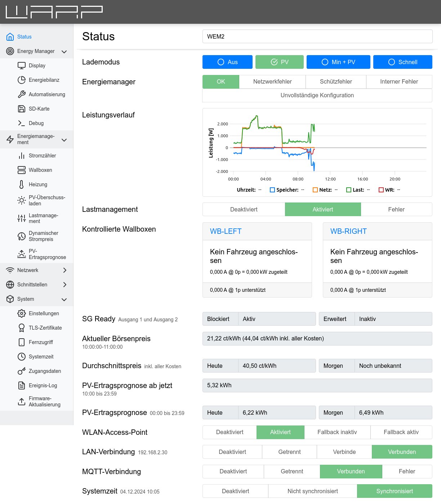Select the Energiebilanz pie chart icon

point(22,80)
